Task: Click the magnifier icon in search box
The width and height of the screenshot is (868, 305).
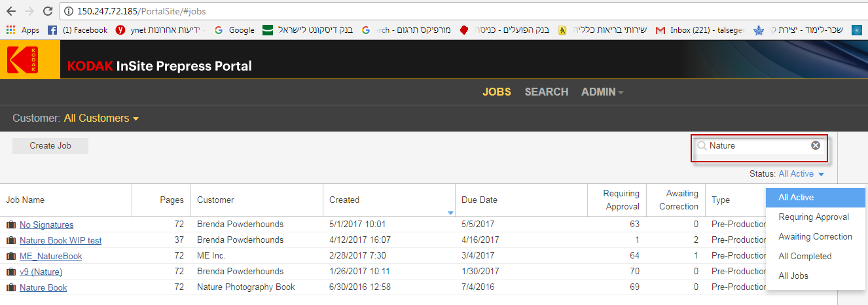Action: (x=702, y=146)
